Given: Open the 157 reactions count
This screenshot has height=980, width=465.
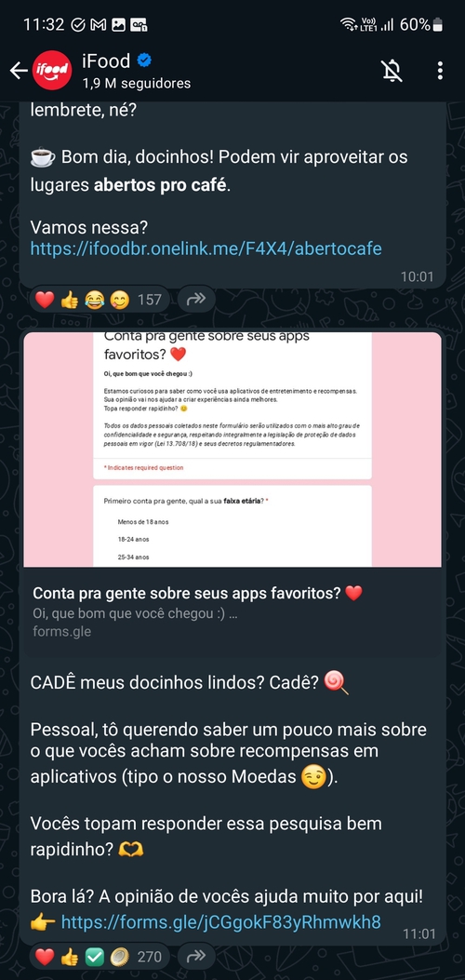Looking at the screenshot, I should pyautogui.click(x=149, y=300).
